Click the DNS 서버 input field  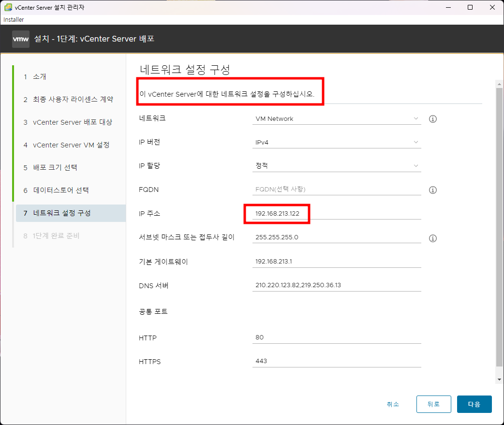337,285
